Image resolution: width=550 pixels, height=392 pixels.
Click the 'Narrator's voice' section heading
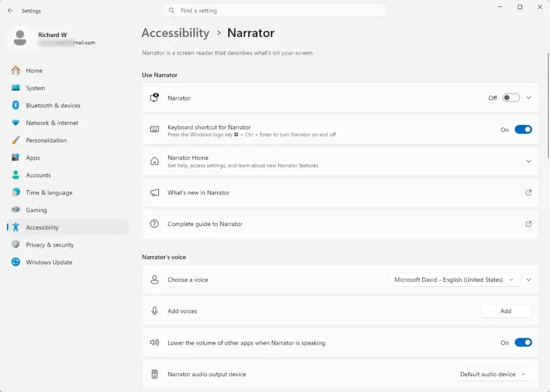pyautogui.click(x=164, y=257)
